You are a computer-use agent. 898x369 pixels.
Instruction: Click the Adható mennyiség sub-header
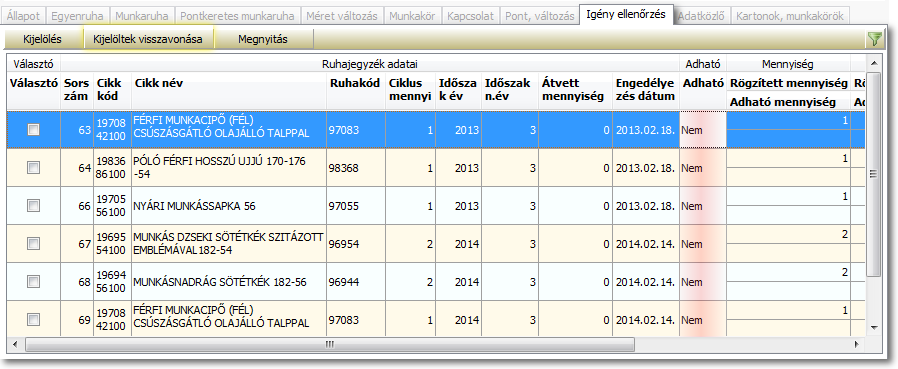pyautogui.click(x=789, y=103)
